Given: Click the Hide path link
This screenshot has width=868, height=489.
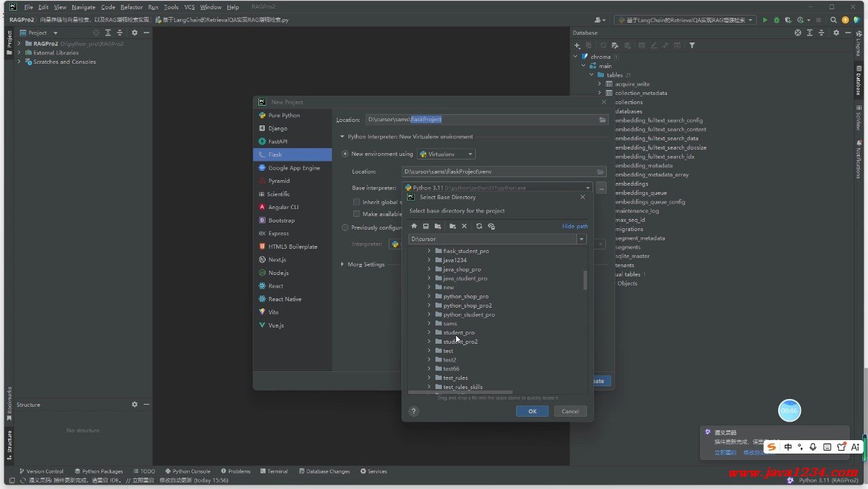Looking at the screenshot, I should click(575, 226).
